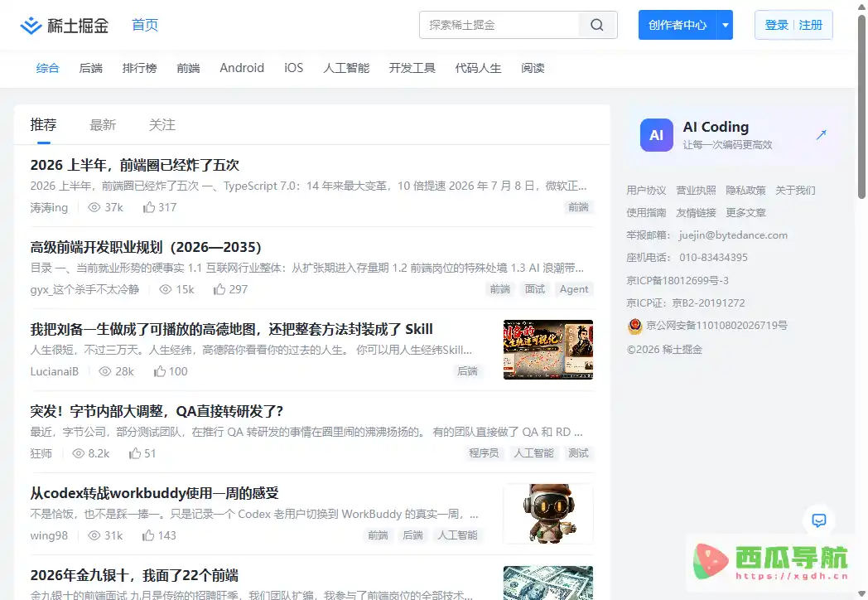Go to 首页 in top nav
The height and width of the screenshot is (600, 868).
click(x=145, y=25)
